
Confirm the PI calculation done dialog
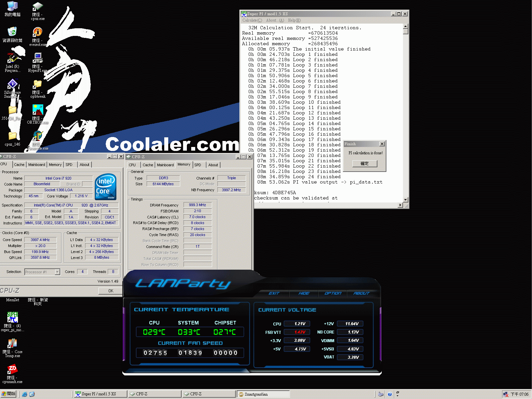[365, 164]
